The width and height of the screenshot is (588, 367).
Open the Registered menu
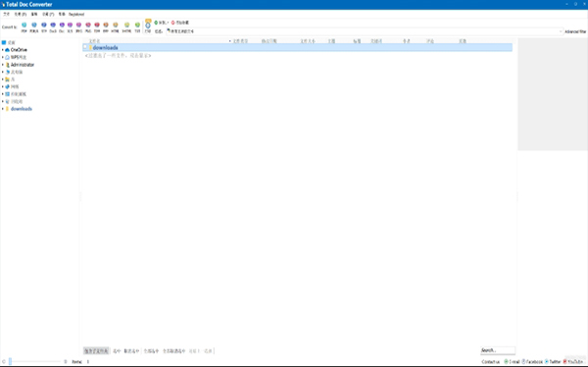[76, 15]
